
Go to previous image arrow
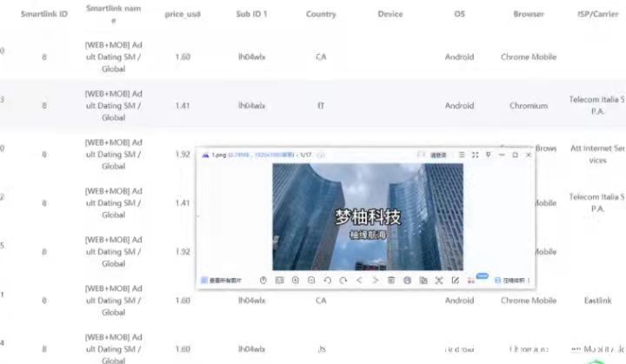coord(359,281)
